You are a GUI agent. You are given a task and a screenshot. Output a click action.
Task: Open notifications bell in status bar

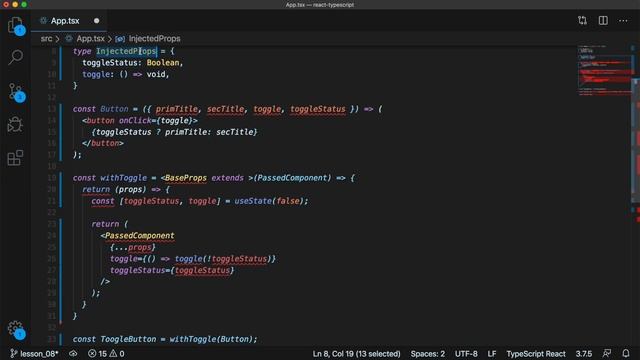click(x=626, y=353)
